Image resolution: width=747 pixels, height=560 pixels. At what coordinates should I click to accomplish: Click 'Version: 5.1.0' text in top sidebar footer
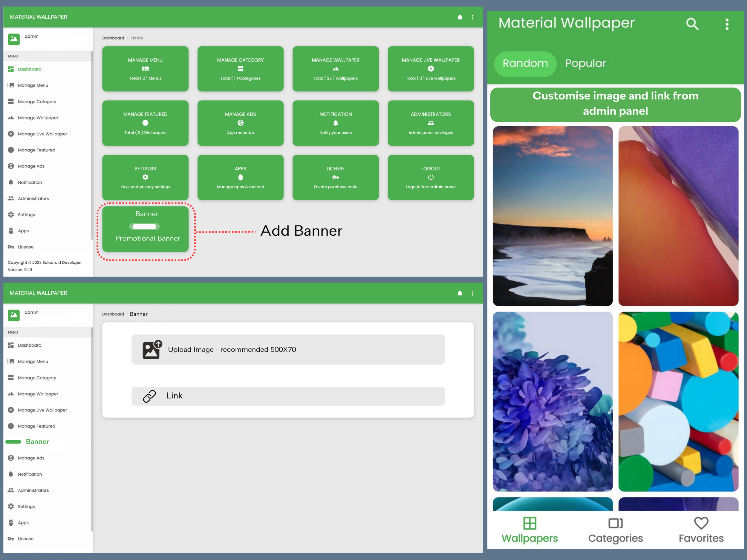pos(20,270)
